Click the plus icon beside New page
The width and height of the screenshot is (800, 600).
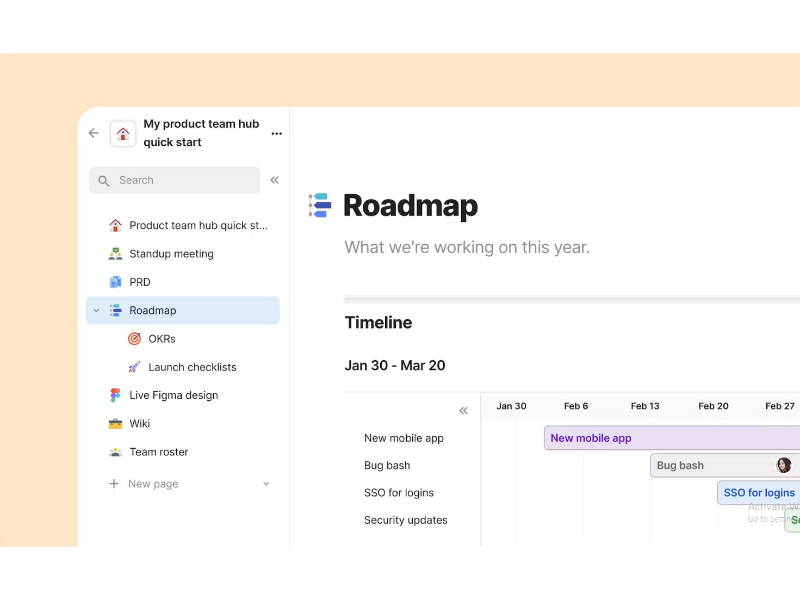114,484
